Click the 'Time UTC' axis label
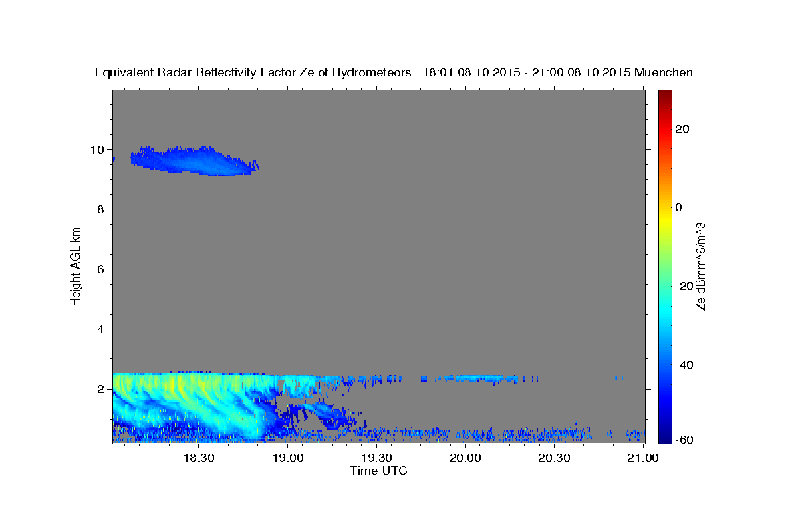 [x=378, y=471]
